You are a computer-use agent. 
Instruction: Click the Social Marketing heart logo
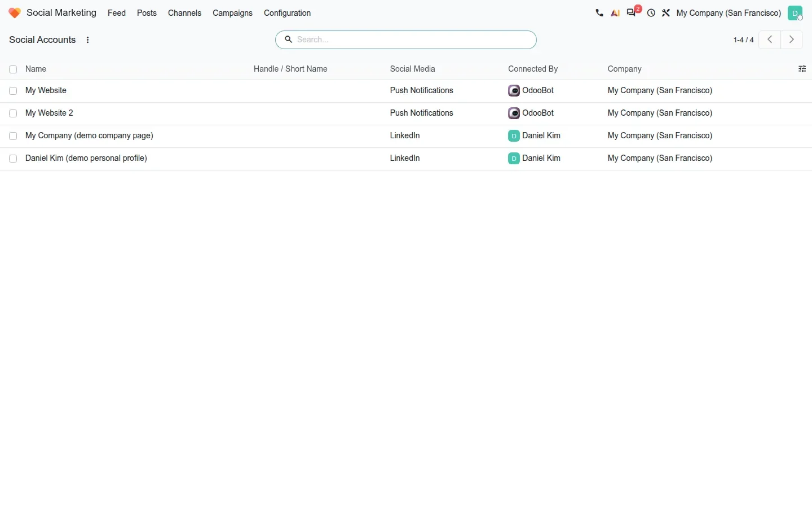pos(15,13)
